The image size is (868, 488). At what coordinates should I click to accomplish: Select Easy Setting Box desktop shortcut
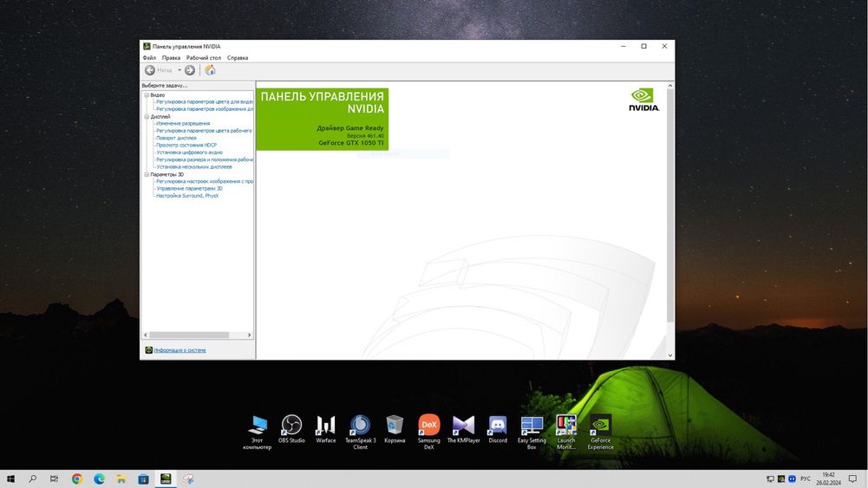pyautogui.click(x=532, y=433)
